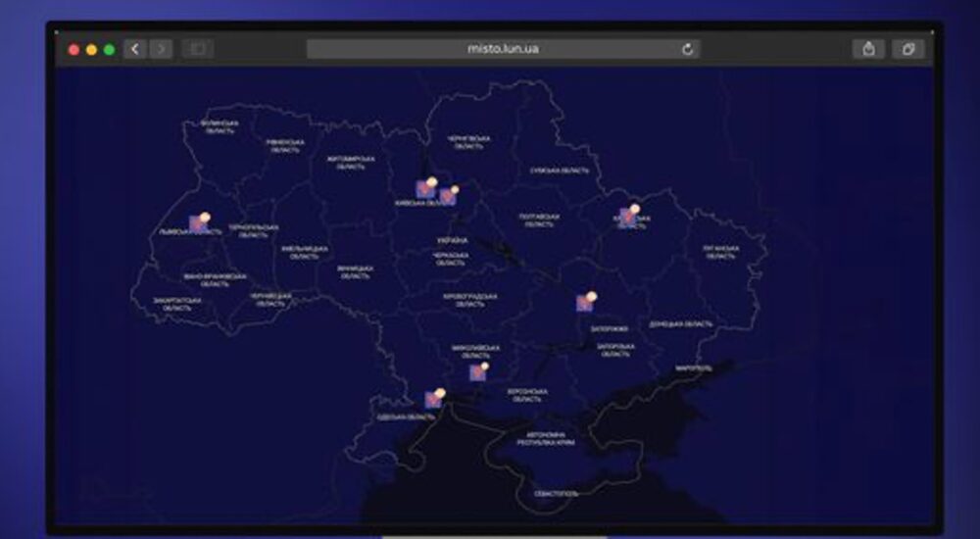Viewport: 980px width, 539px height.
Task: Select the Mykolaiv oblast city marker
Action: pyautogui.click(x=478, y=371)
